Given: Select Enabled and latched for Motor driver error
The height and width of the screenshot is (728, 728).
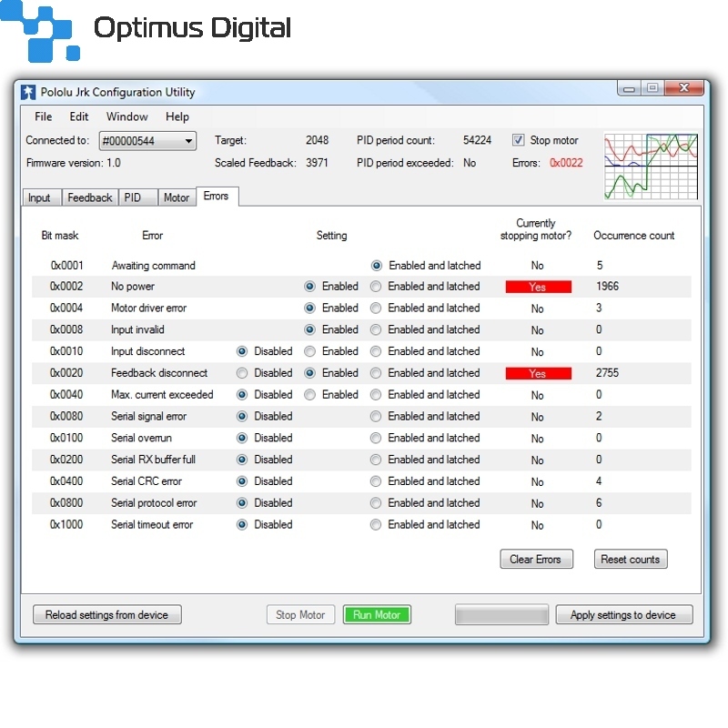Looking at the screenshot, I should [376, 308].
